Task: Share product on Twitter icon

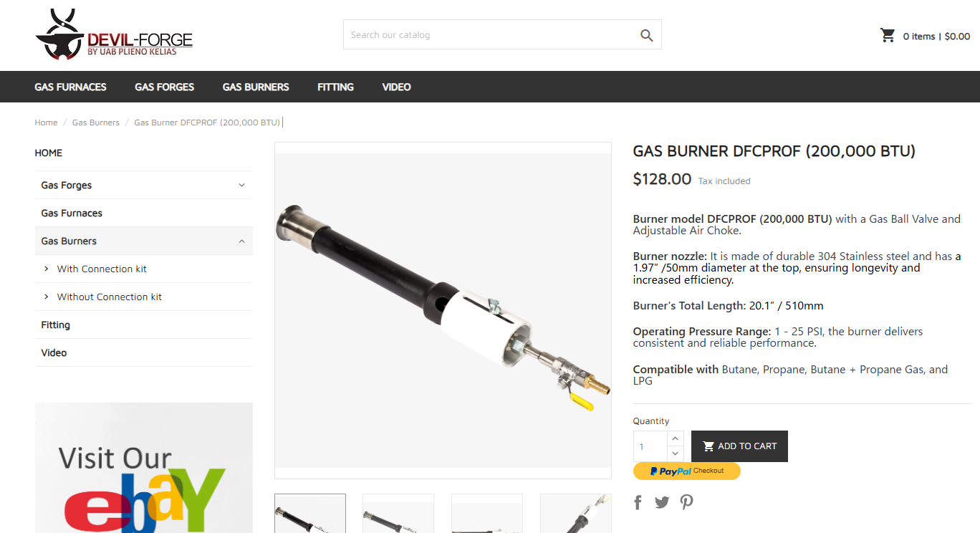Action: pos(662,502)
